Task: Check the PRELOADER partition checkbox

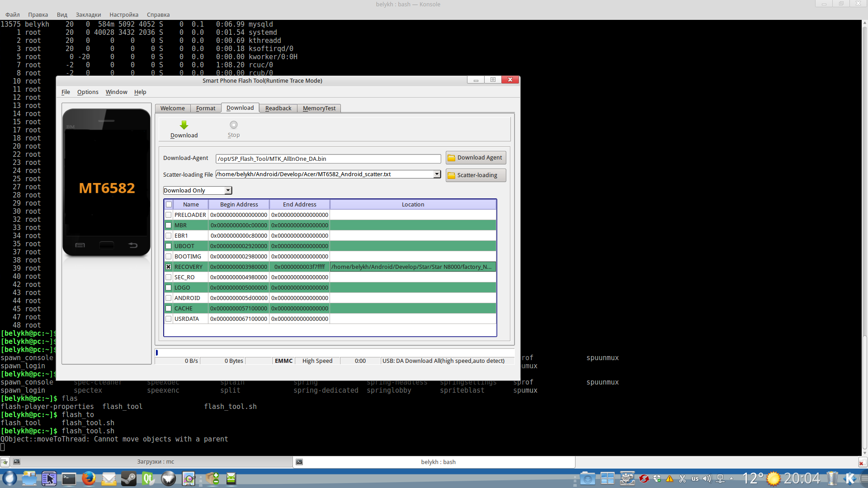Action: point(169,215)
